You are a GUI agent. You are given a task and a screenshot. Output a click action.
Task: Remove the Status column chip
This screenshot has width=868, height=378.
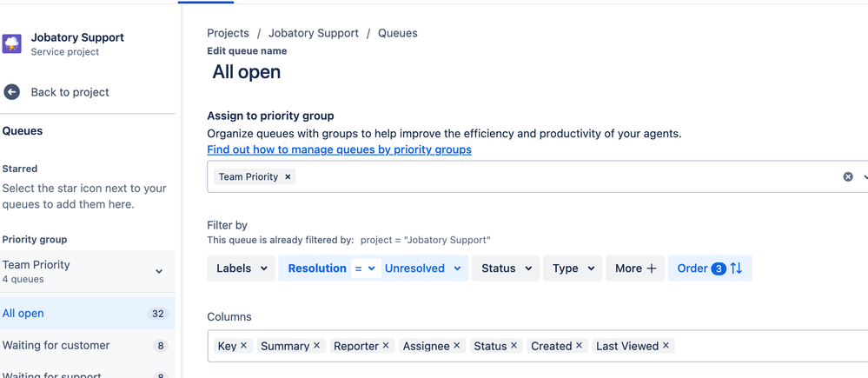click(x=514, y=345)
